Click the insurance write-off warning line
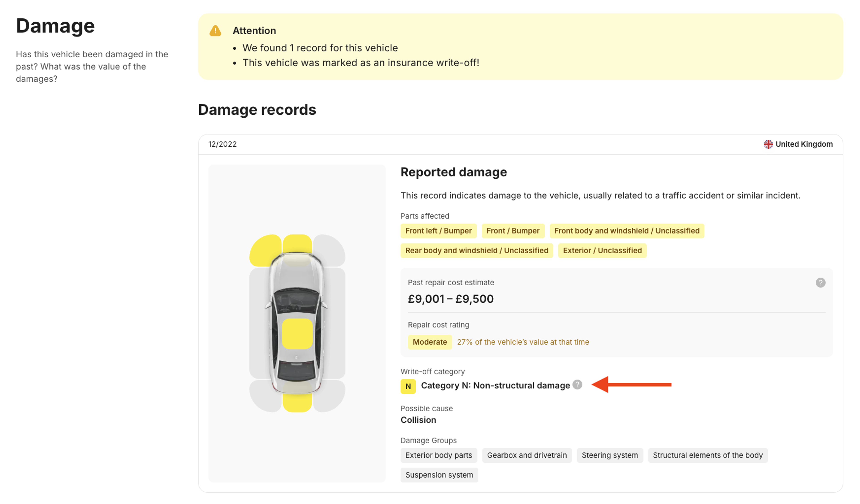The height and width of the screenshot is (504, 860). click(361, 63)
